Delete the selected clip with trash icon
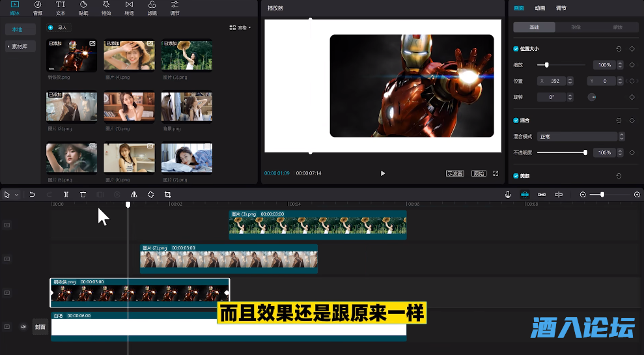 (x=83, y=195)
